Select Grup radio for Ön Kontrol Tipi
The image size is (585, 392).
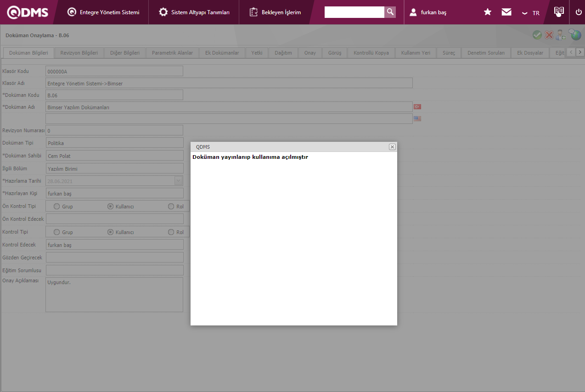pos(57,207)
